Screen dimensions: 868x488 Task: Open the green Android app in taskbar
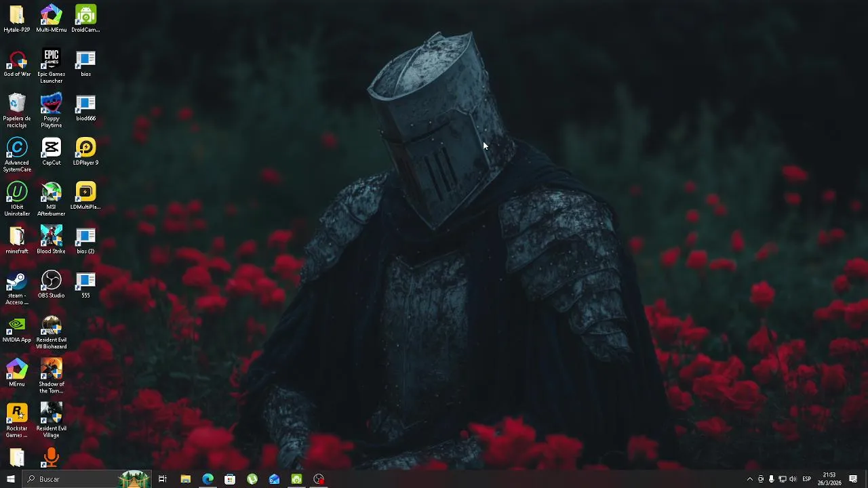pos(296,479)
